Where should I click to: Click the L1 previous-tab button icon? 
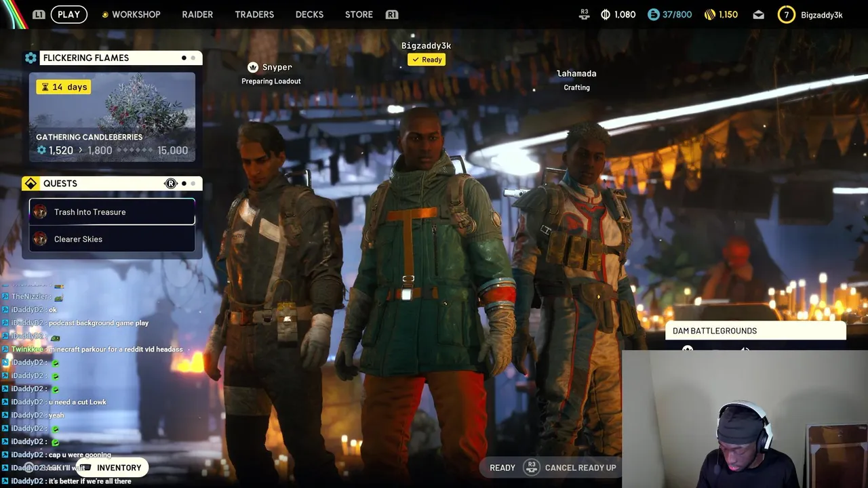39,14
